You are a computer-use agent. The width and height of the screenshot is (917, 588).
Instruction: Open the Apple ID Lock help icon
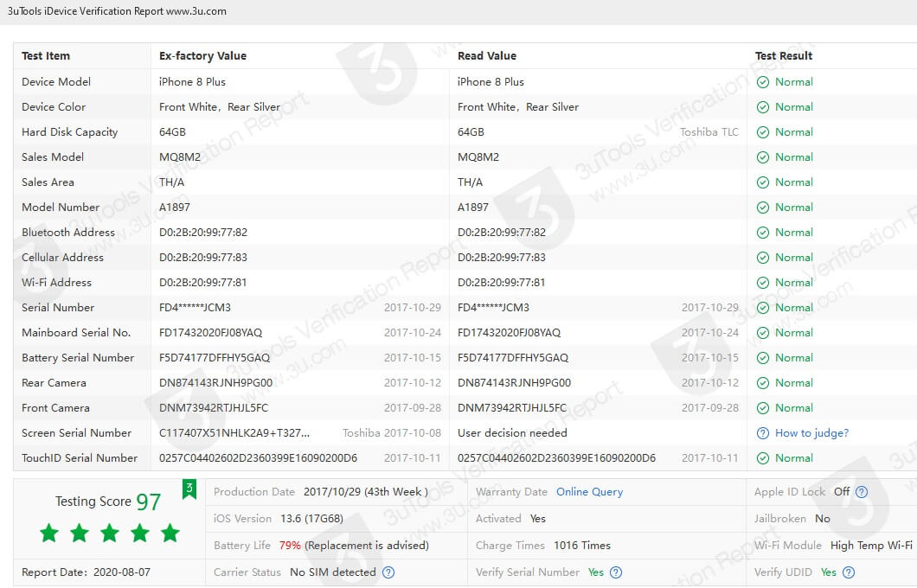[862, 492]
